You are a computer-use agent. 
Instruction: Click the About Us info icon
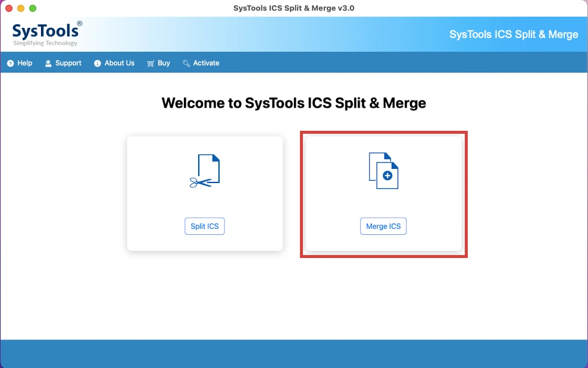point(98,64)
